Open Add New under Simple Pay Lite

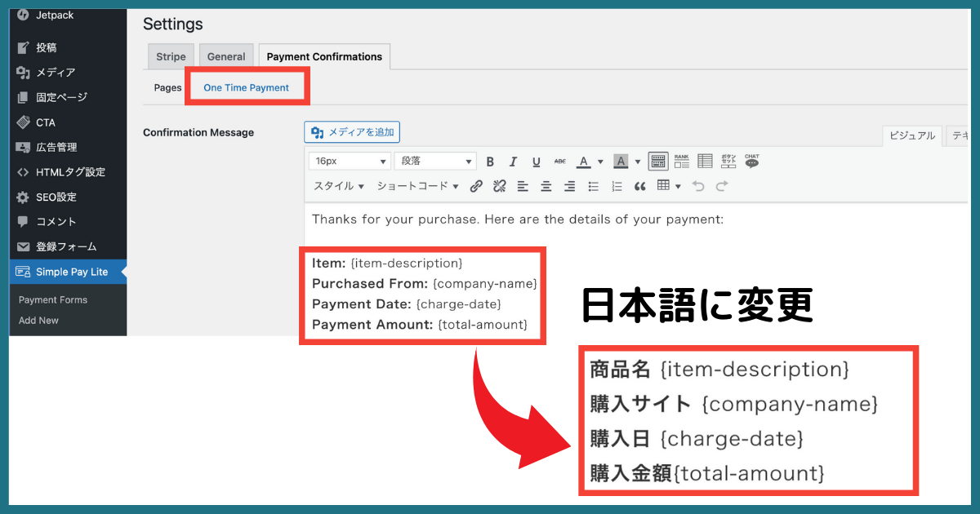click(x=38, y=320)
